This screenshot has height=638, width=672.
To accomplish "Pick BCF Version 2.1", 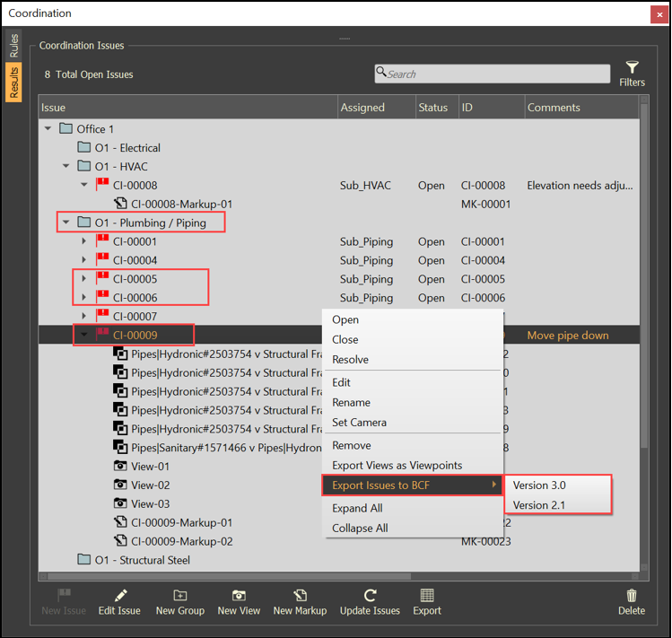I will (x=558, y=505).
